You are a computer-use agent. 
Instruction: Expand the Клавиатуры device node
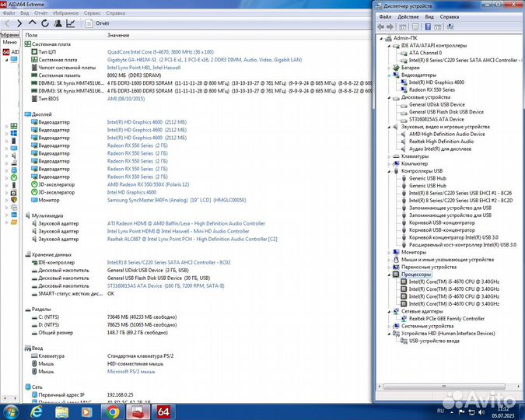[x=389, y=156]
